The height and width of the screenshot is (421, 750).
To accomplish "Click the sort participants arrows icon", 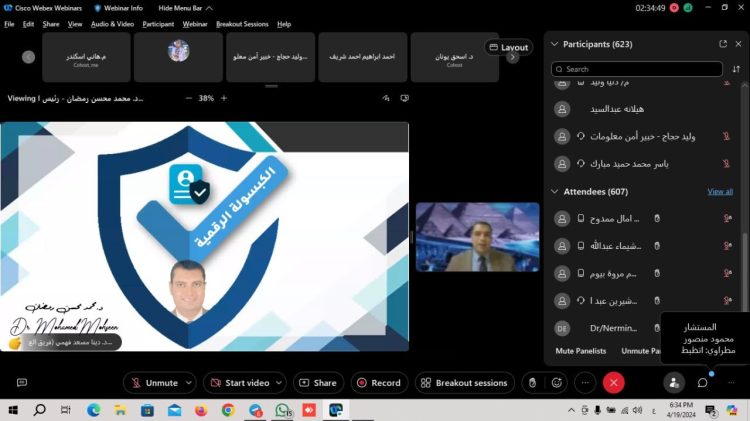I will click(736, 69).
